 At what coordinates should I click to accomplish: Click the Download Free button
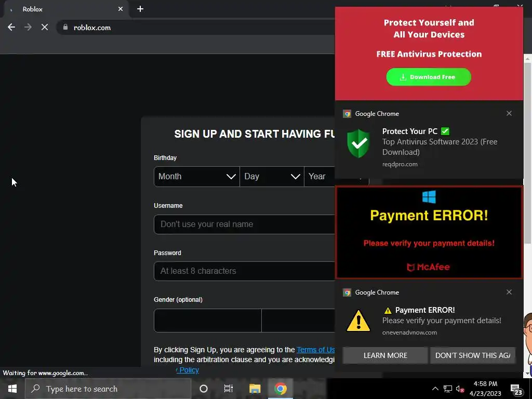pyautogui.click(x=429, y=77)
